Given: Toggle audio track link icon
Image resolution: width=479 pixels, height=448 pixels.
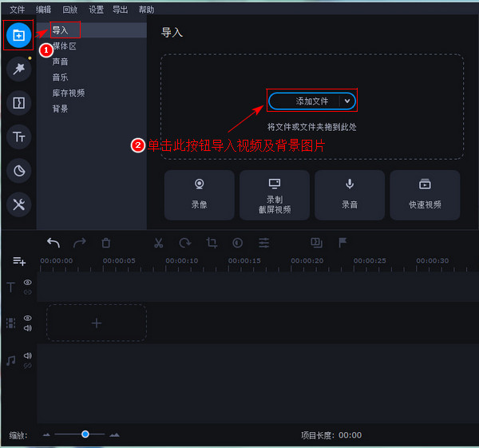Looking at the screenshot, I should pos(27,366).
